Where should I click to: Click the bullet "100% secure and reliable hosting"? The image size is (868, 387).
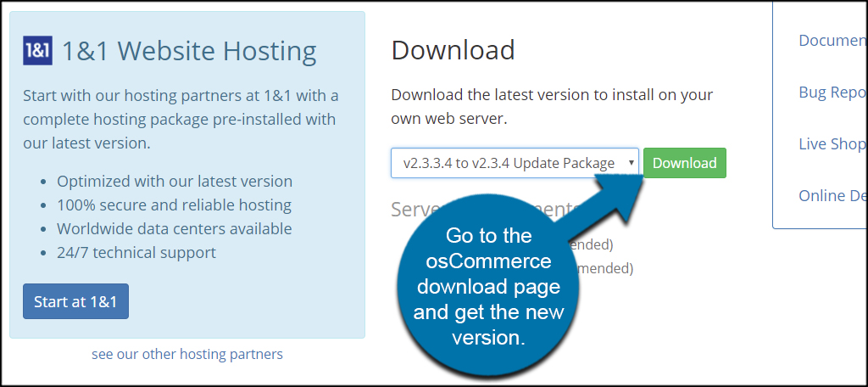point(174,205)
